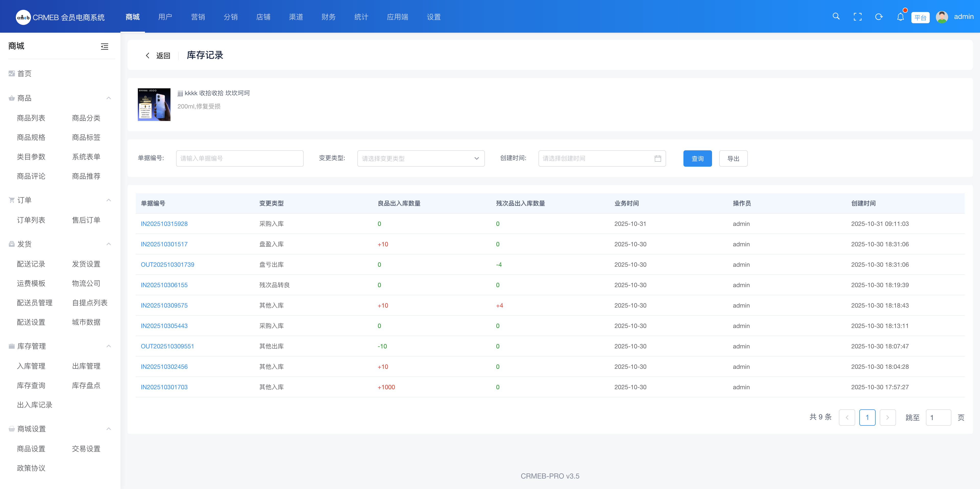The image size is (980, 489).
Task: Open the notification bell
Action: 900,17
